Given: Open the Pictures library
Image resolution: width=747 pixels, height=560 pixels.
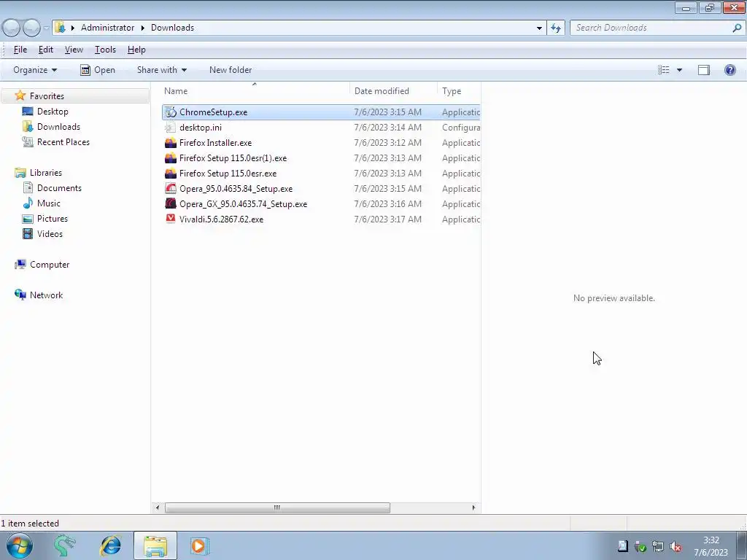Looking at the screenshot, I should [53, 218].
